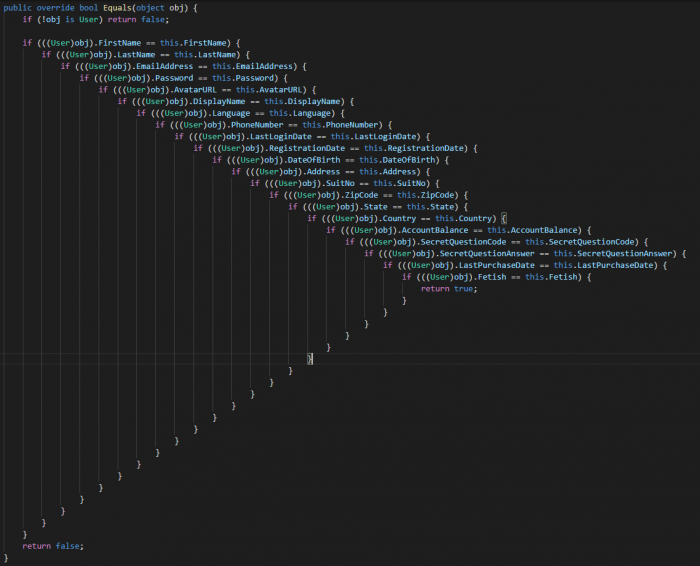Click the override keyword in method declaration
Viewport: 700px width, 566px height.
point(62,8)
